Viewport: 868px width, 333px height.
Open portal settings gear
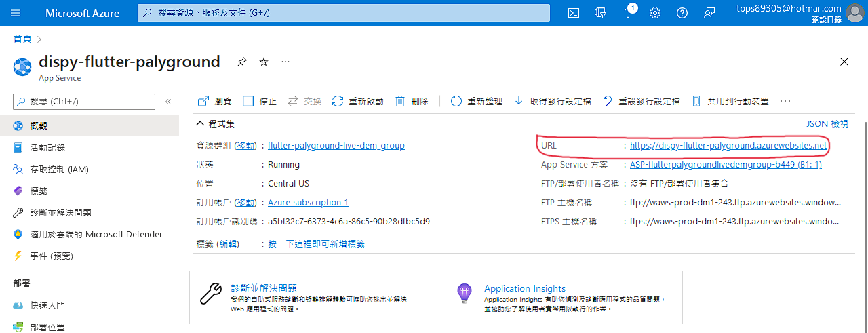[x=655, y=13]
